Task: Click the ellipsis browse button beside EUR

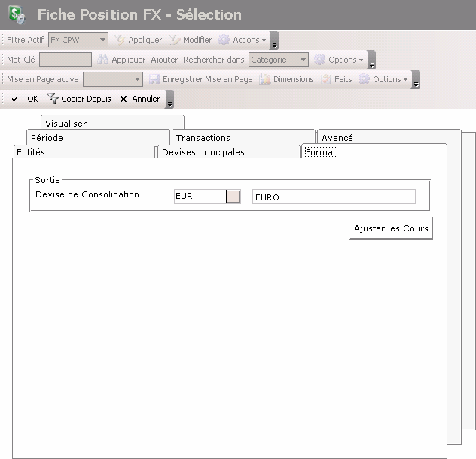Action: coord(233,197)
